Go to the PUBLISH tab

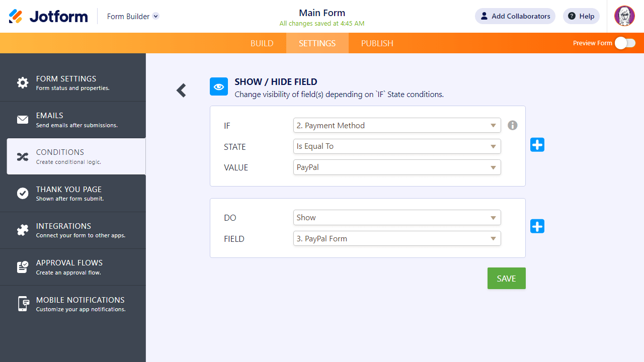tap(377, 43)
